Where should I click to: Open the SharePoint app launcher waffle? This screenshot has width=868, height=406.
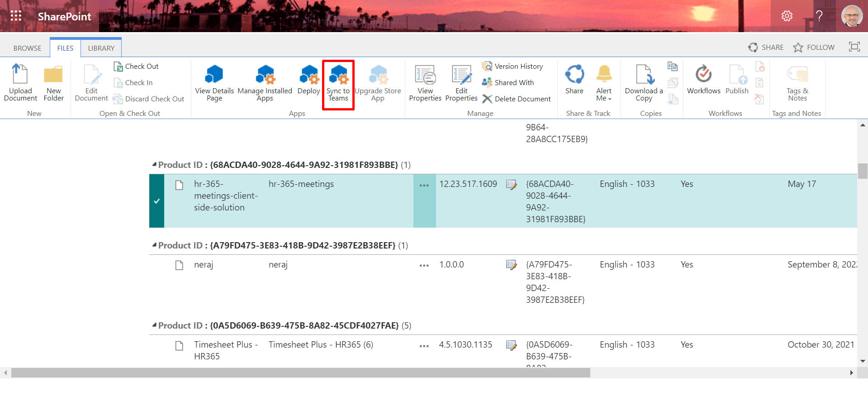(16, 16)
